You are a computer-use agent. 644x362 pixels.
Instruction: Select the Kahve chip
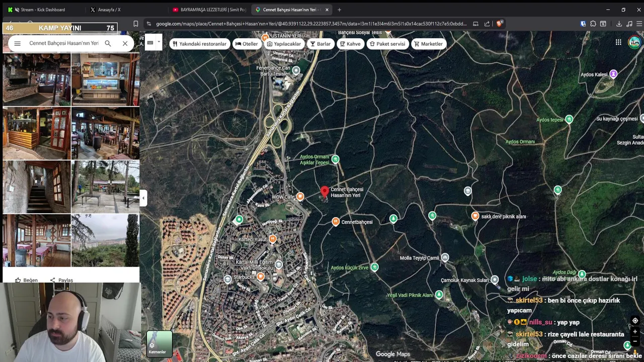tap(350, 44)
